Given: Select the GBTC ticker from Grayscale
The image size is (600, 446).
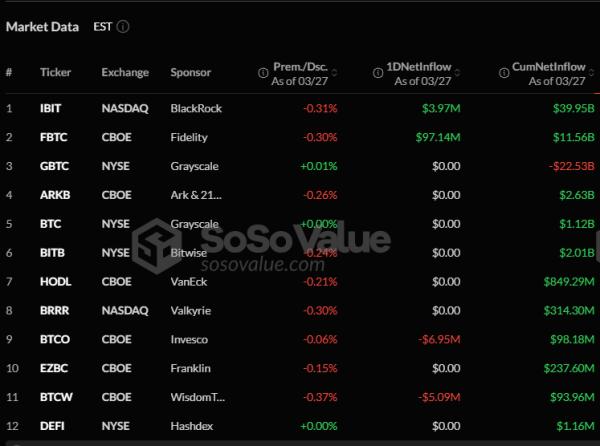Looking at the screenshot, I should tap(53, 166).
